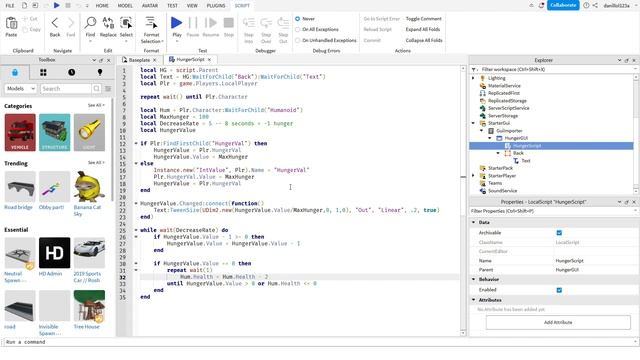
Task: Select the Vehicle category thumbnail
Action: pyautogui.click(x=20, y=133)
